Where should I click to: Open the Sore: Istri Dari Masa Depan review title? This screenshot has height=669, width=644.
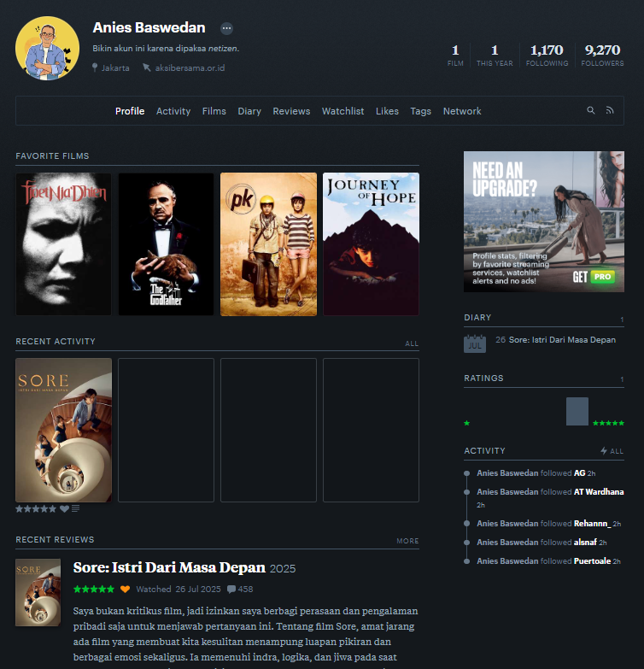click(169, 567)
